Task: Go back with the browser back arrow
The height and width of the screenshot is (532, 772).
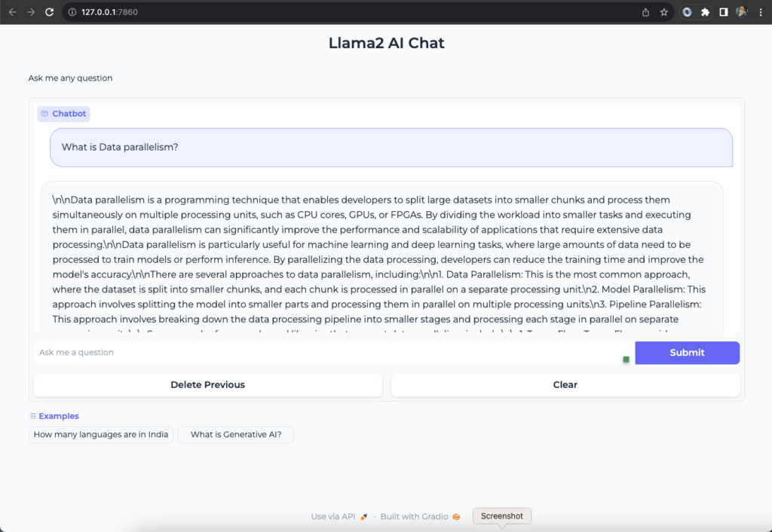Action: (13, 12)
